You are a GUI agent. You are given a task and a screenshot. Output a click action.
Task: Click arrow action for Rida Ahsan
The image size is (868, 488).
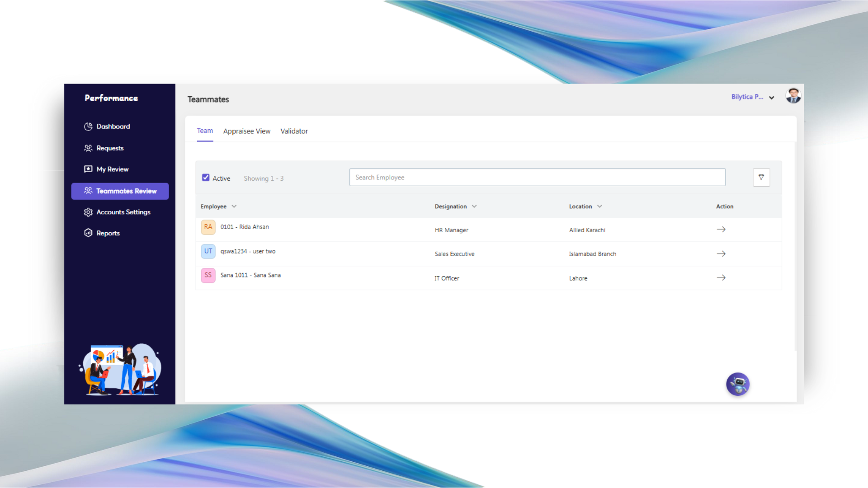click(721, 230)
